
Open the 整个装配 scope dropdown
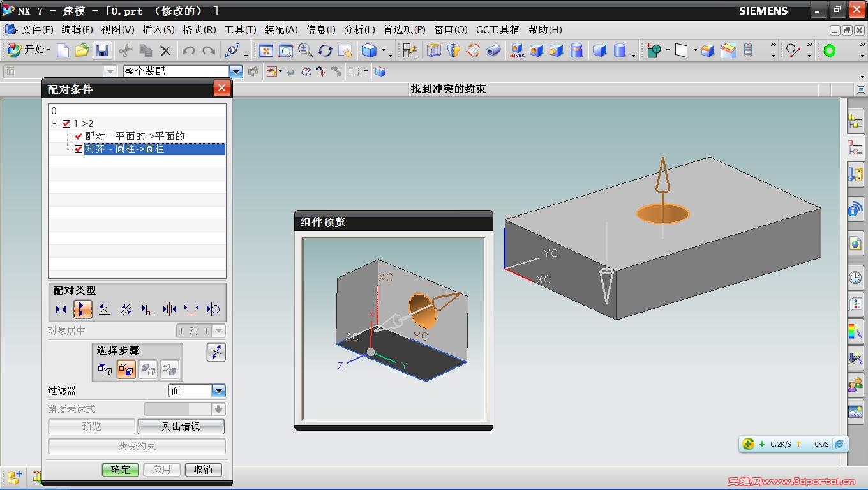tap(236, 71)
